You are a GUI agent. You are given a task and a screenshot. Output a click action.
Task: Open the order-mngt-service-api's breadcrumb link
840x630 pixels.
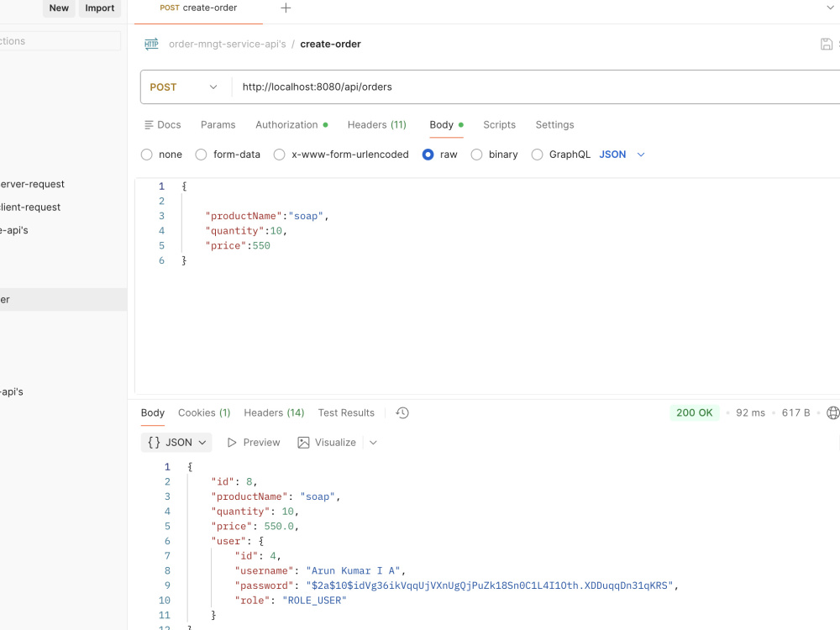pyautogui.click(x=227, y=44)
